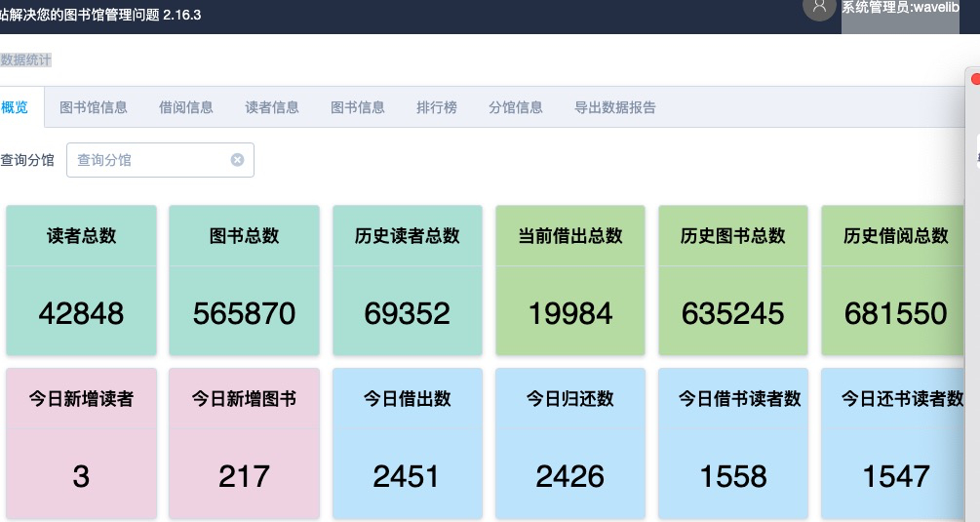Clear the 查询分馆 search field
980x522 pixels.
[237, 160]
